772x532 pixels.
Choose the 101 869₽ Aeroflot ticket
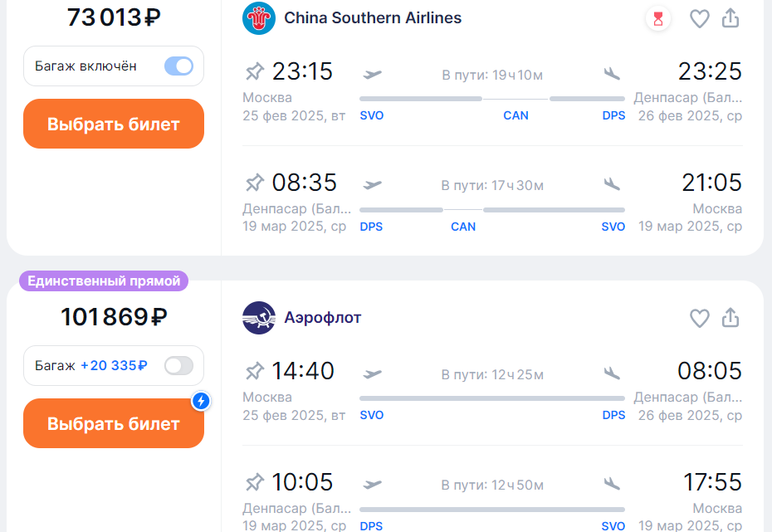coord(114,423)
